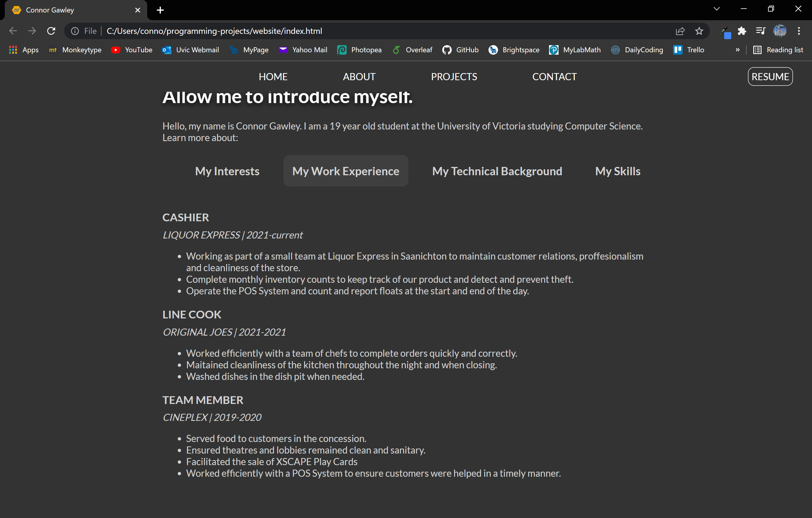Image resolution: width=812 pixels, height=518 pixels.
Task: Open the Brightspace bookmark
Action: [514, 50]
